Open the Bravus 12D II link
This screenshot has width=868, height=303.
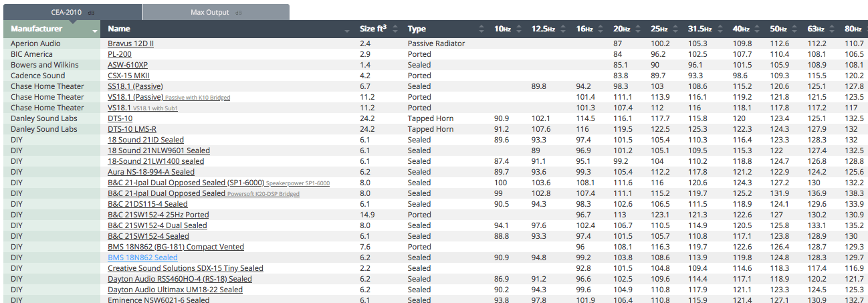point(130,43)
